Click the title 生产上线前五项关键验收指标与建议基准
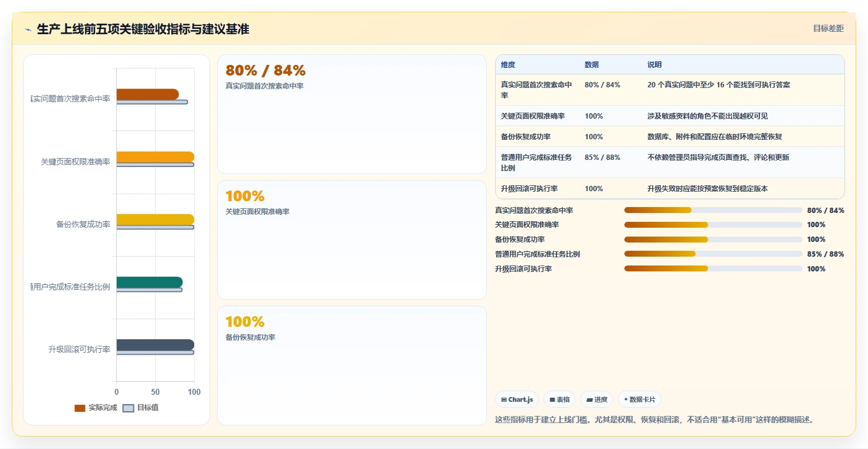The image size is (868, 449). tap(143, 30)
